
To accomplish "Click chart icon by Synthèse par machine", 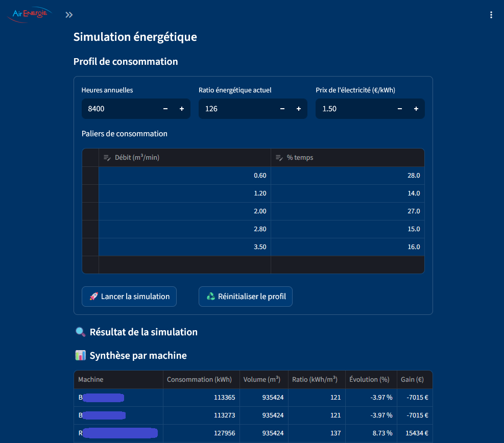I will pos(80,355).
